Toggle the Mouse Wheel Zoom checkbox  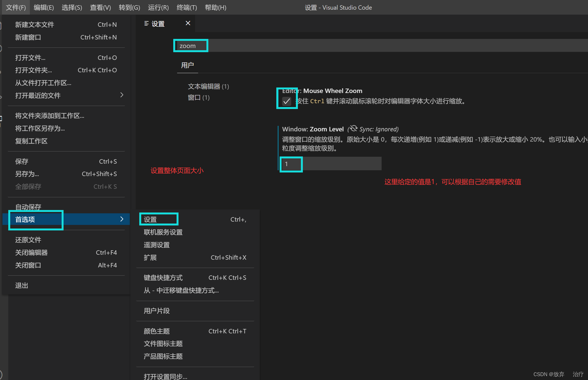tap(287, 101)
